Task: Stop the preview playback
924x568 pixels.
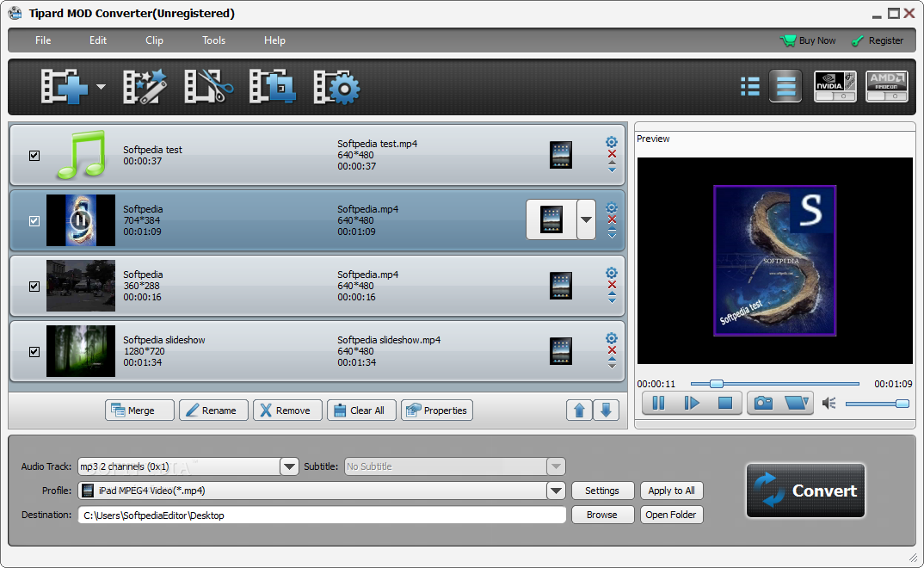Action: click(724, 403)
